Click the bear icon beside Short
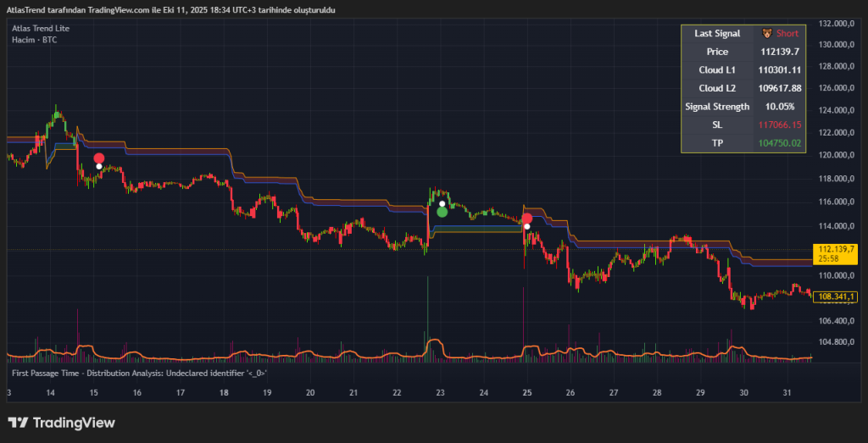Image resolution: width=868 pixels, height=443 pixels. coord(766,34)
